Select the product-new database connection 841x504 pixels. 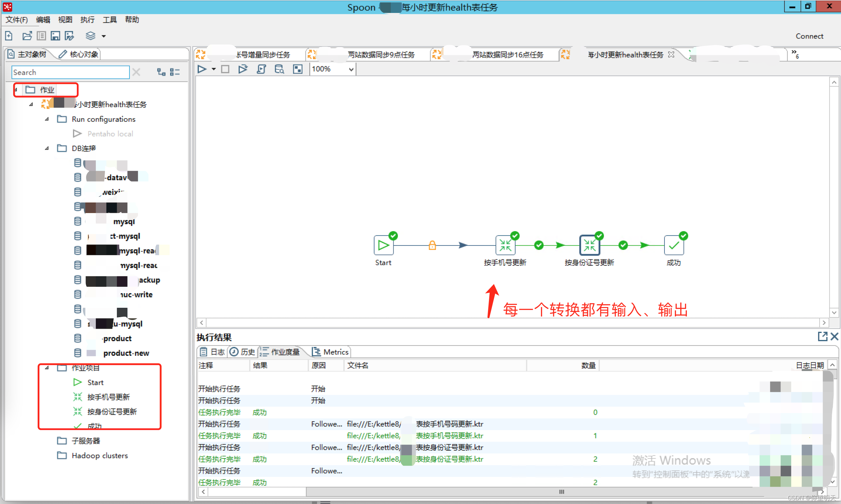tap(126, 353)
